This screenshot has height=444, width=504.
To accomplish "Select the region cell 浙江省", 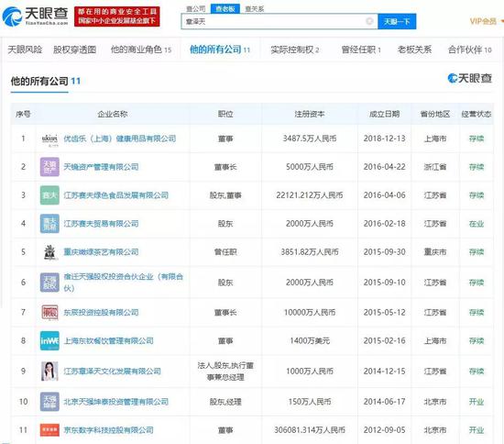I will [435, 167].
